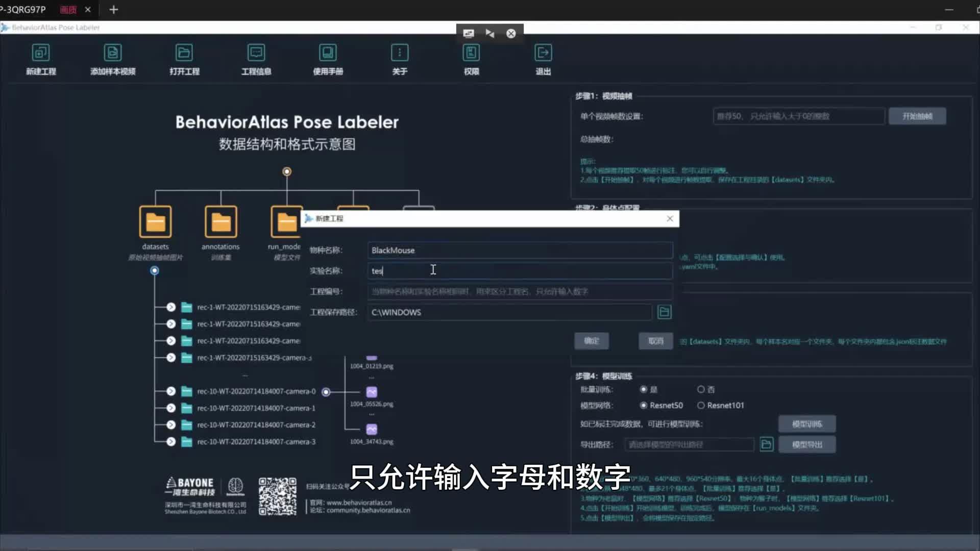
Task: Click the 工程保存路径 field with C:\WINDOWS
Action: pyautogui.click(x=509, y=312)
